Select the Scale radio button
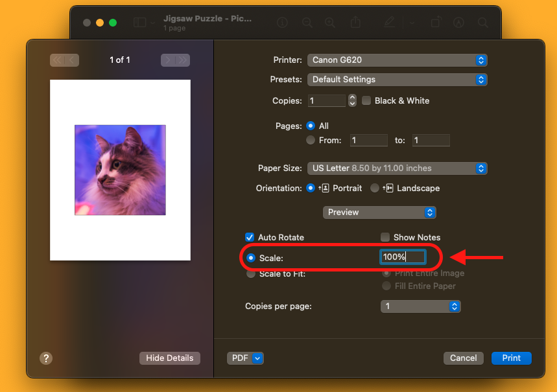557x392 pixels. click(251, 258)
